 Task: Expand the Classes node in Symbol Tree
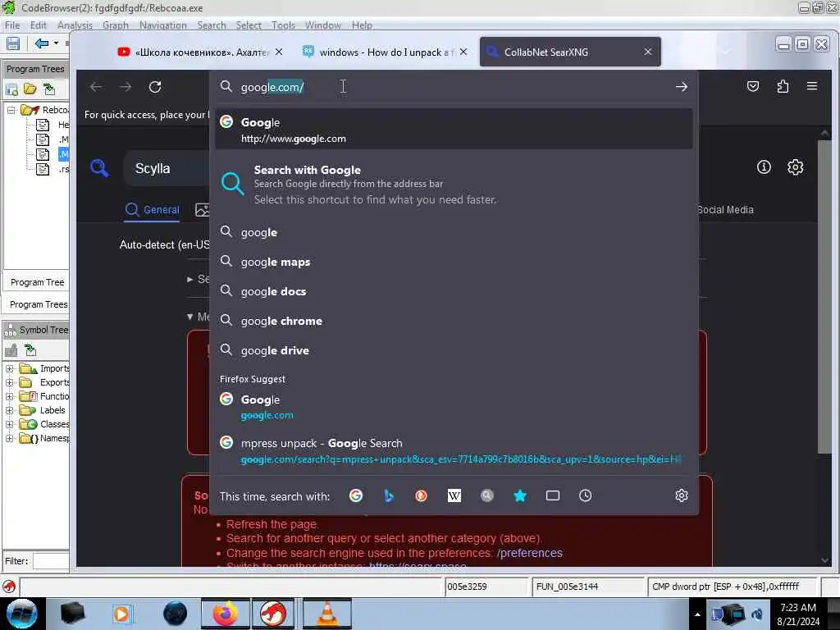tap(9, 424)
